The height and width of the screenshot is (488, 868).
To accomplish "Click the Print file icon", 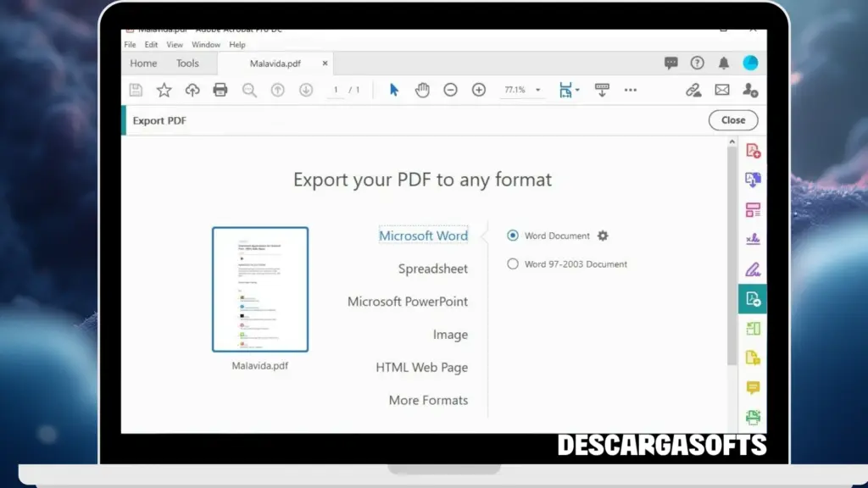I will coord(220,90).
